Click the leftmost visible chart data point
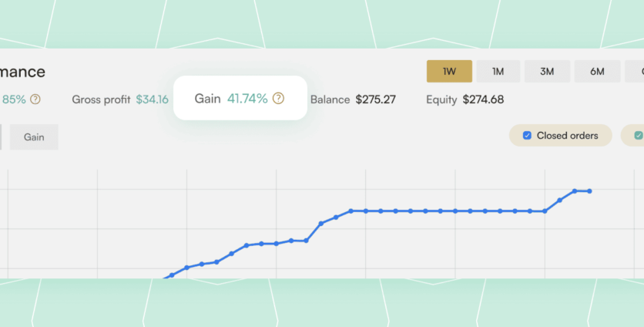Viewport: 644px width, 327px height. click(x=171, y=275)
